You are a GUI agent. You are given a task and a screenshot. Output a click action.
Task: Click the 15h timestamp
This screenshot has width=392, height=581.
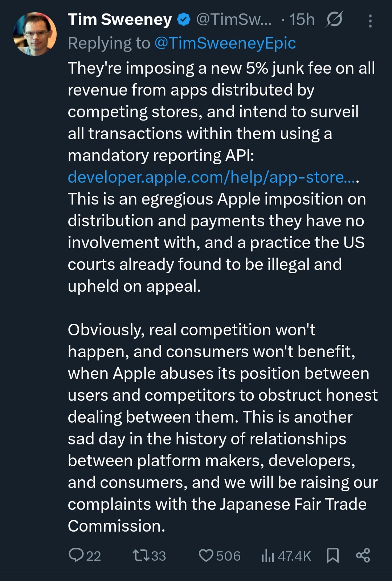point(302,20)
